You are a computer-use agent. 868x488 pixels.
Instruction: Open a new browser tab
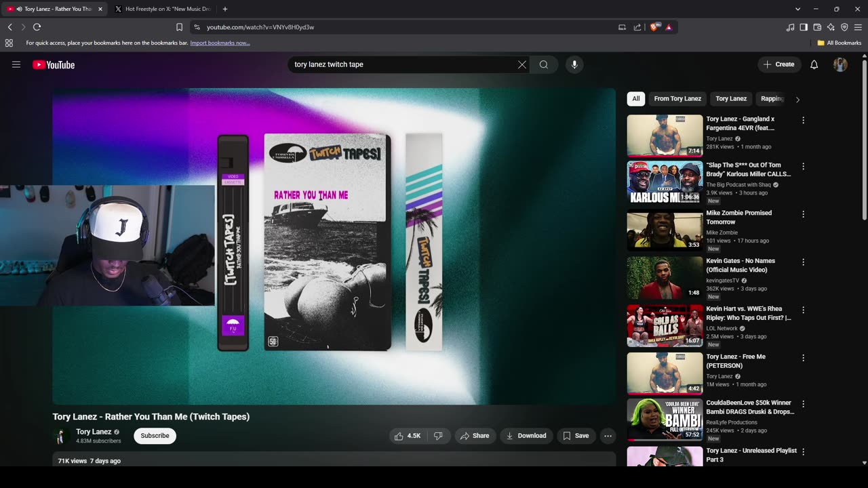point(225,9)
